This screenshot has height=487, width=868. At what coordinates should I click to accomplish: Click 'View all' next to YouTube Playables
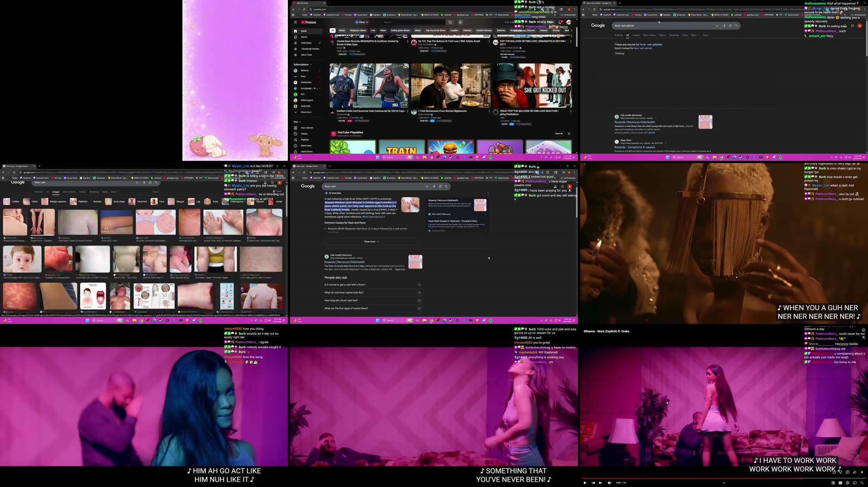tap(558, 133)
